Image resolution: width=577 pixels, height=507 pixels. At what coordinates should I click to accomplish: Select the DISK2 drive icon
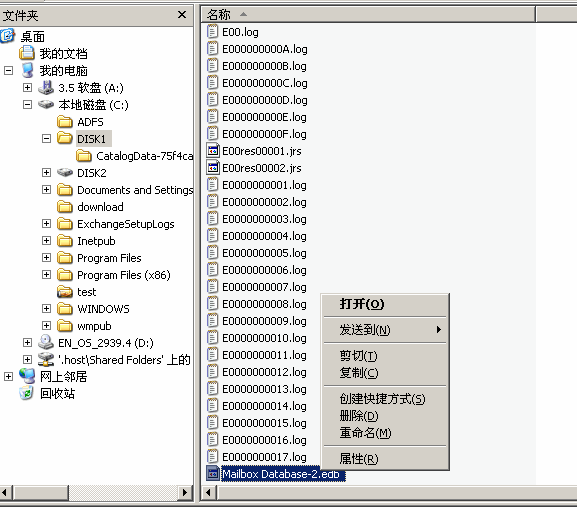(65, 173)
